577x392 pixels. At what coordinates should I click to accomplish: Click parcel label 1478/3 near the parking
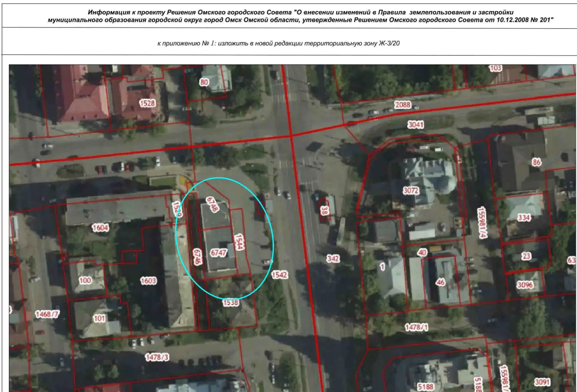(157, 357)
